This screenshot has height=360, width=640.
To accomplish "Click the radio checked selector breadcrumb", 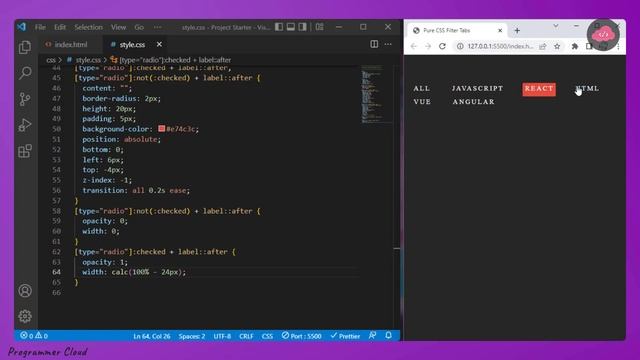I will (x=175, y=60).
